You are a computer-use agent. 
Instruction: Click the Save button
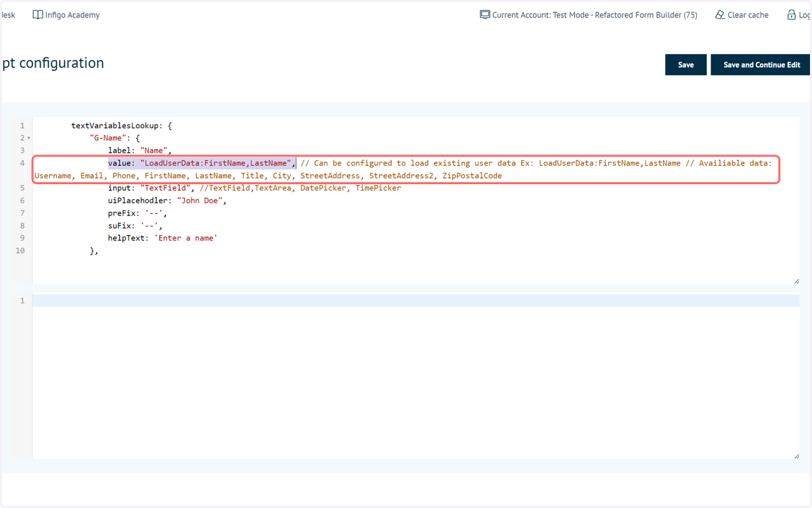point(685,65)
